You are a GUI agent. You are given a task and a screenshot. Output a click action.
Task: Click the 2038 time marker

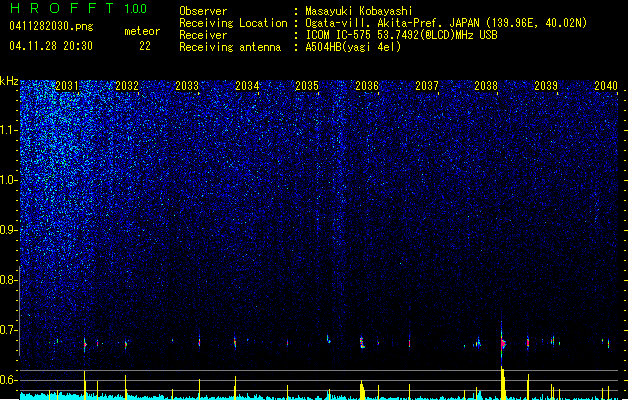(486, 85)
